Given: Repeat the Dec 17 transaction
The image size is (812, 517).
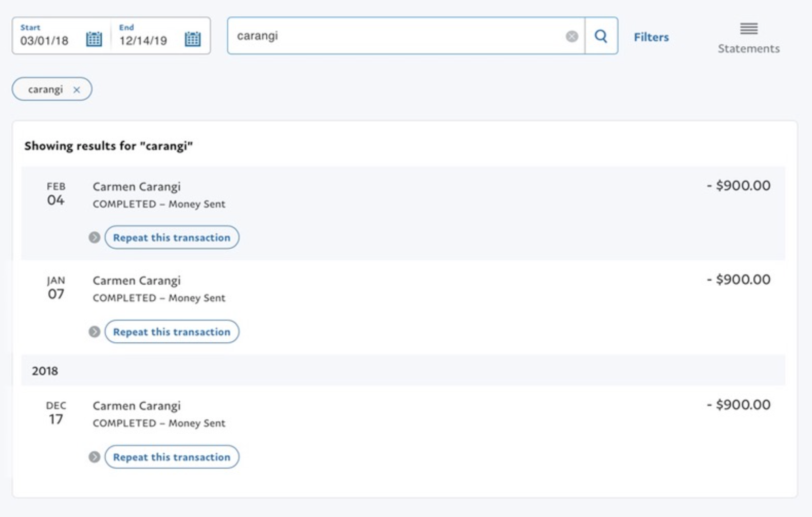Looking at the screenshot, I should pos(172,457).
